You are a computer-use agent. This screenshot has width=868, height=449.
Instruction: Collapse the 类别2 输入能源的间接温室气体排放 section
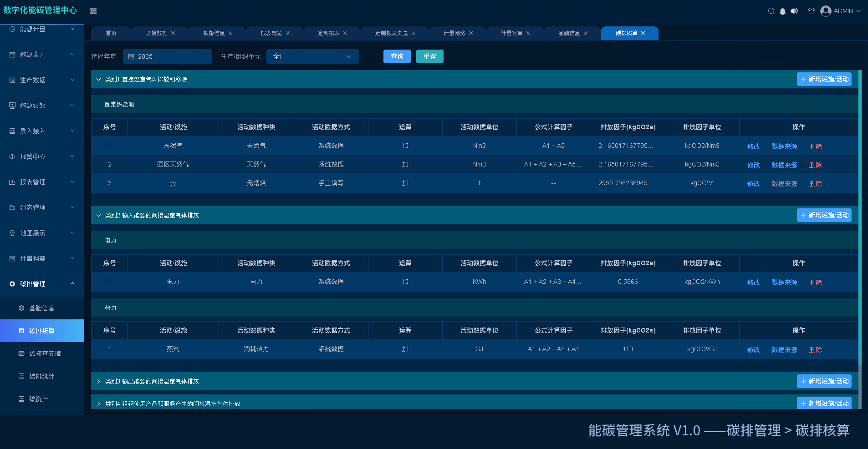click(x=98, y=215)
